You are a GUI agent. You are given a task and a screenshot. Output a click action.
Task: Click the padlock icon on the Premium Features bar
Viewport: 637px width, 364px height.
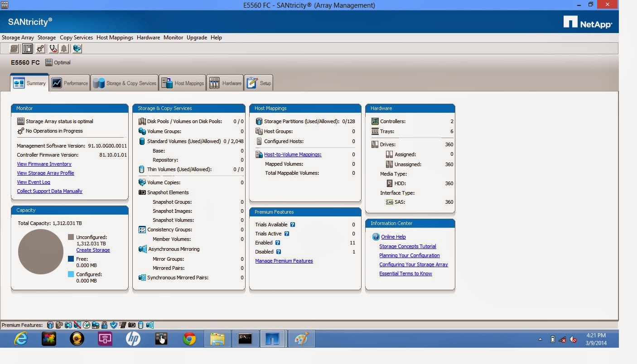tap(105, 325)
